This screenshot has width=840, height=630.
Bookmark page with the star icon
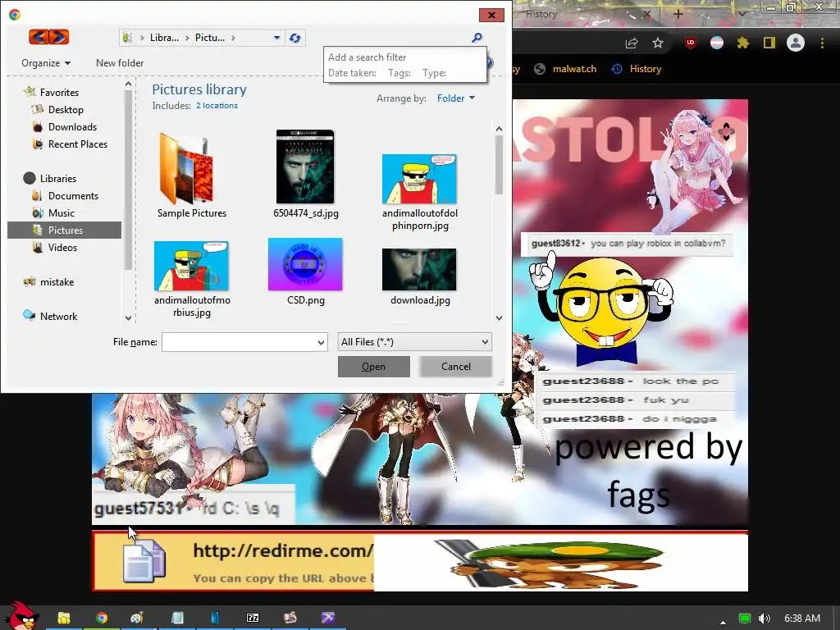tap(658, 43)
